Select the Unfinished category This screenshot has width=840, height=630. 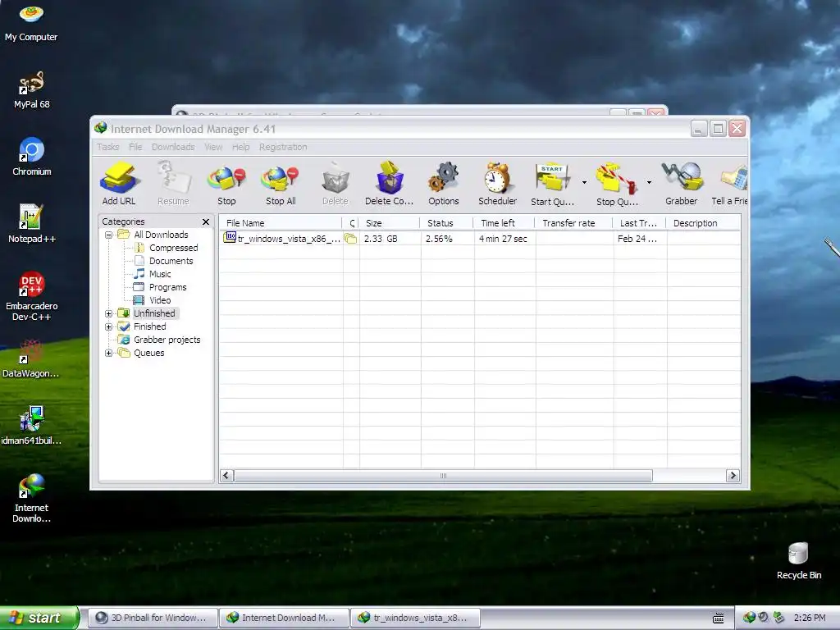coord(154,313)
